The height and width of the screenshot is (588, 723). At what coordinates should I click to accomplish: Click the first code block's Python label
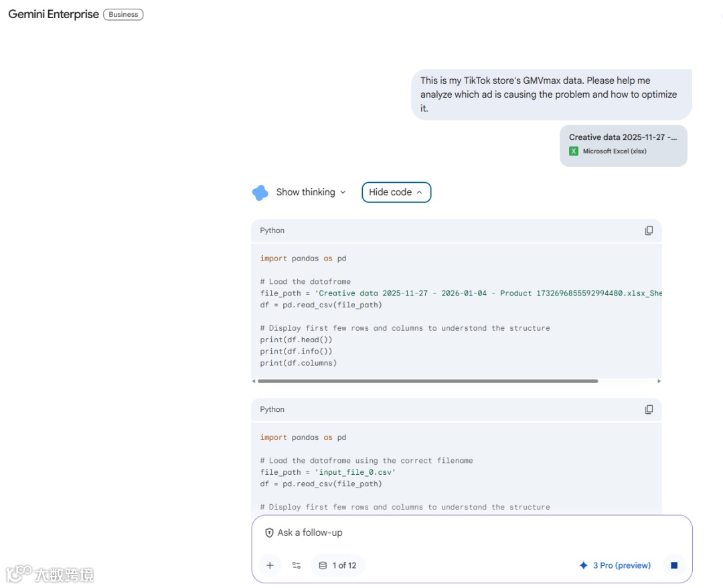point(272,230)
